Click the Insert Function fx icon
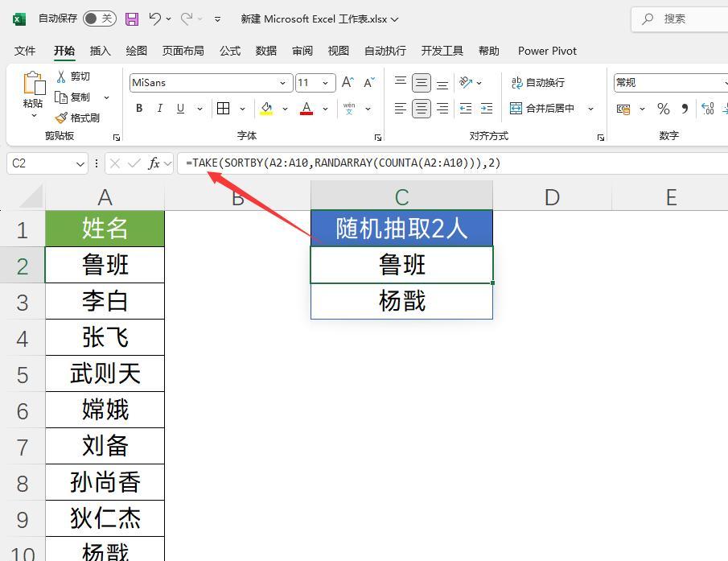 click(x=154, y=163)
